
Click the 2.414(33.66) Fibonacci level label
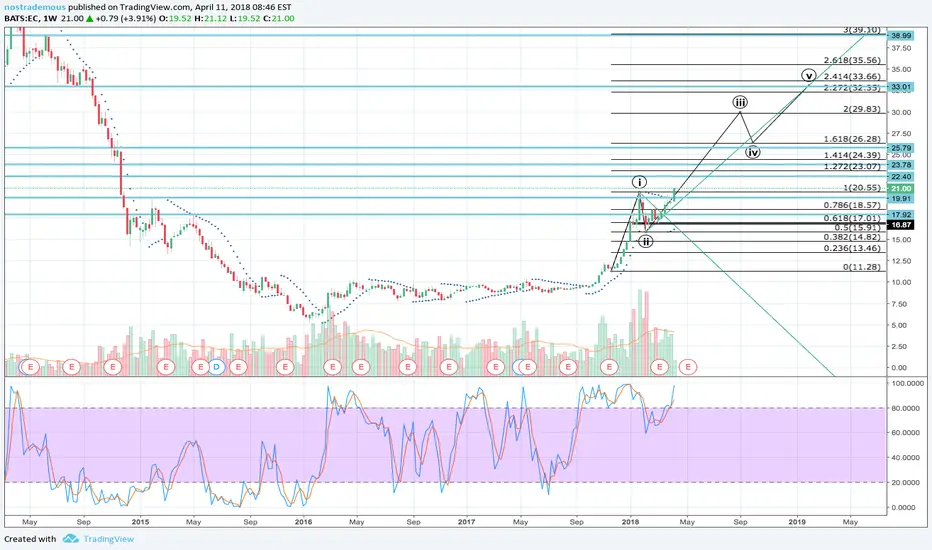coord(852,76)
